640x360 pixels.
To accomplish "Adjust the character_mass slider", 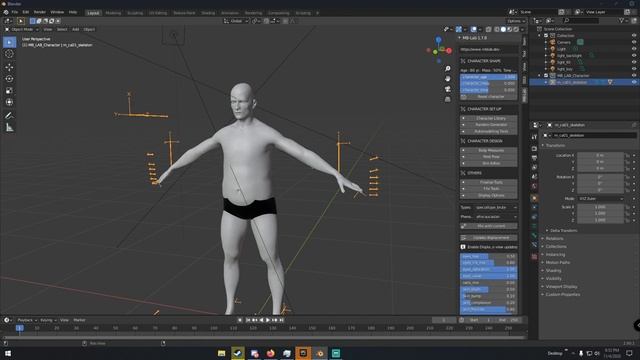I will click(489, 83).
